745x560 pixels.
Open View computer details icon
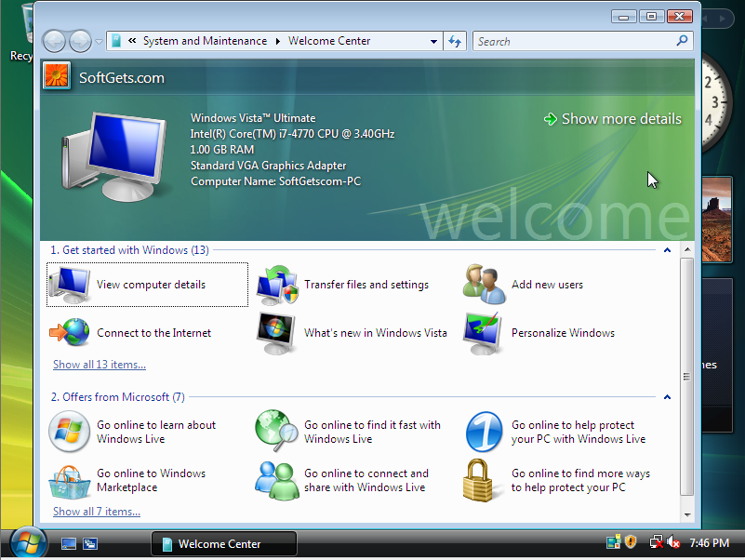click(70, 285)
